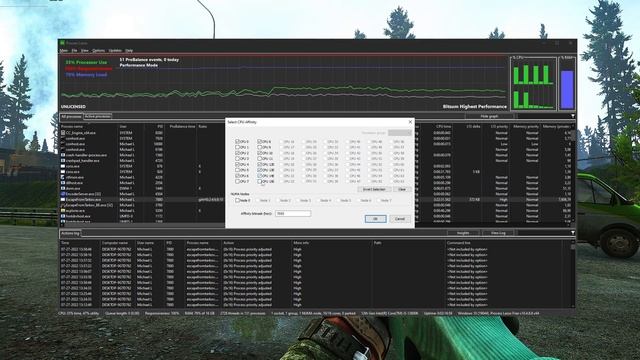Click the CC_Engine_x64.exe process icon
640x360 pixels.
(x=63, y=133)
